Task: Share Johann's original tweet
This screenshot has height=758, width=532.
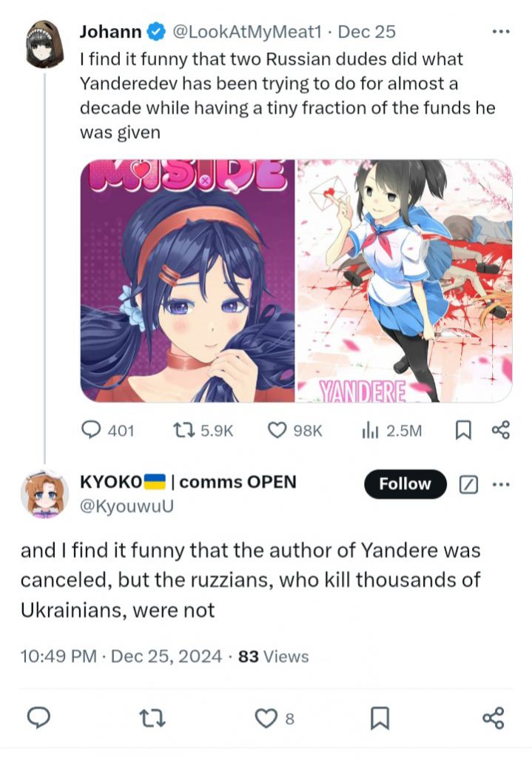Action: click(501, 430)
